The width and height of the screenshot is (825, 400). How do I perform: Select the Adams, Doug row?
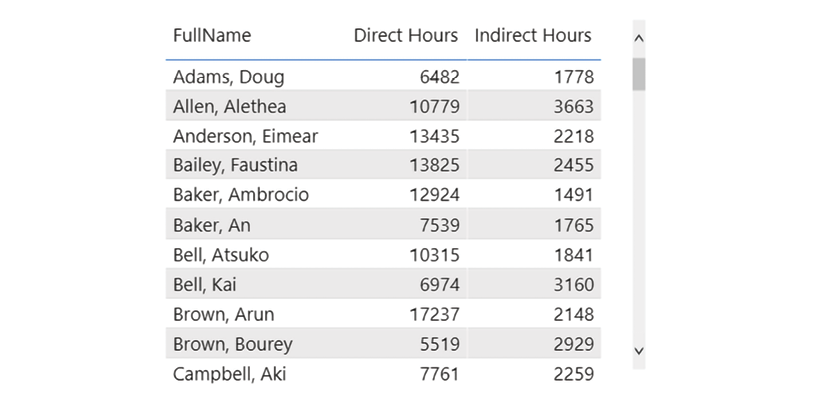click(x=383, y=77)
